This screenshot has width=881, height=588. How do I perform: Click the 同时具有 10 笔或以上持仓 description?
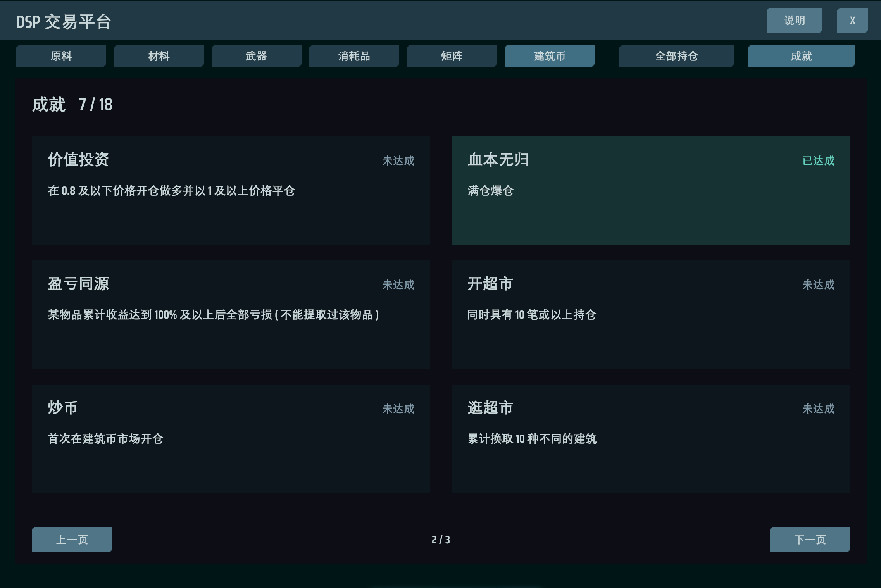(x=531, y=314)
